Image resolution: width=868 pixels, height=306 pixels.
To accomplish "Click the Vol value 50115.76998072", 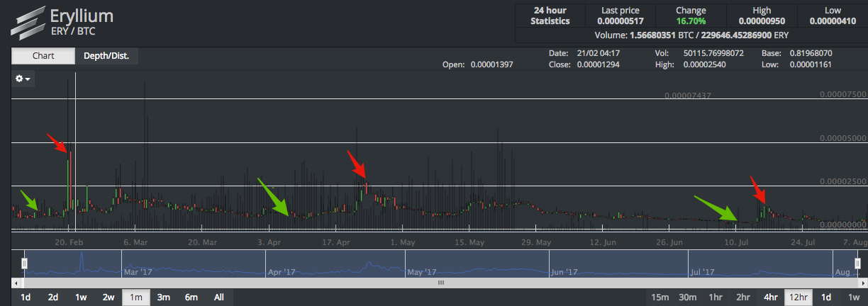I will 713,53.
